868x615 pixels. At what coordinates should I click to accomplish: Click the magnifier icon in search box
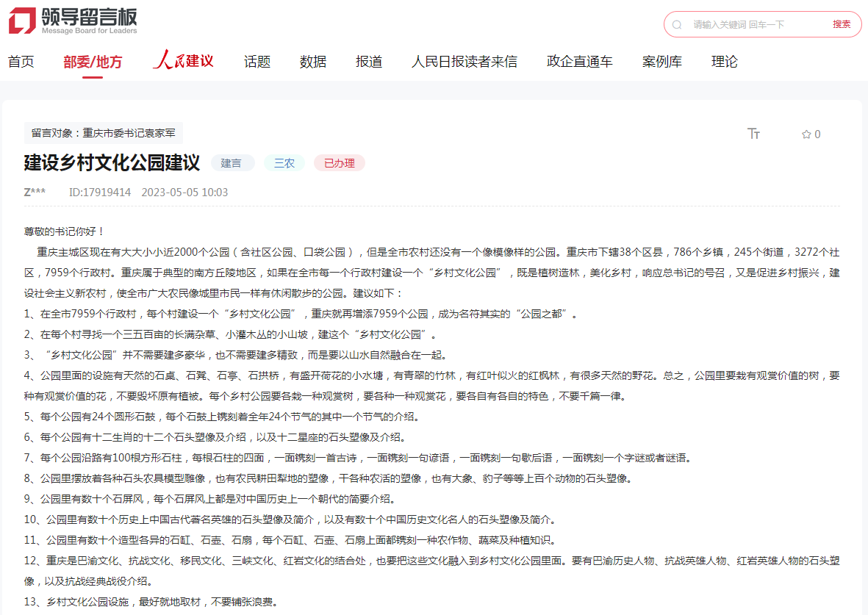pos(677,24)
